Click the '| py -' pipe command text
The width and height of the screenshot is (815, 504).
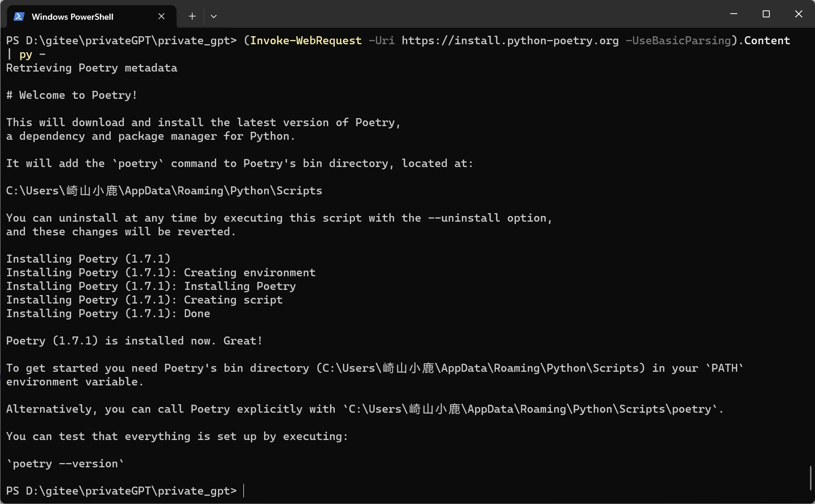pyautogui.click(x=26, y=54)
